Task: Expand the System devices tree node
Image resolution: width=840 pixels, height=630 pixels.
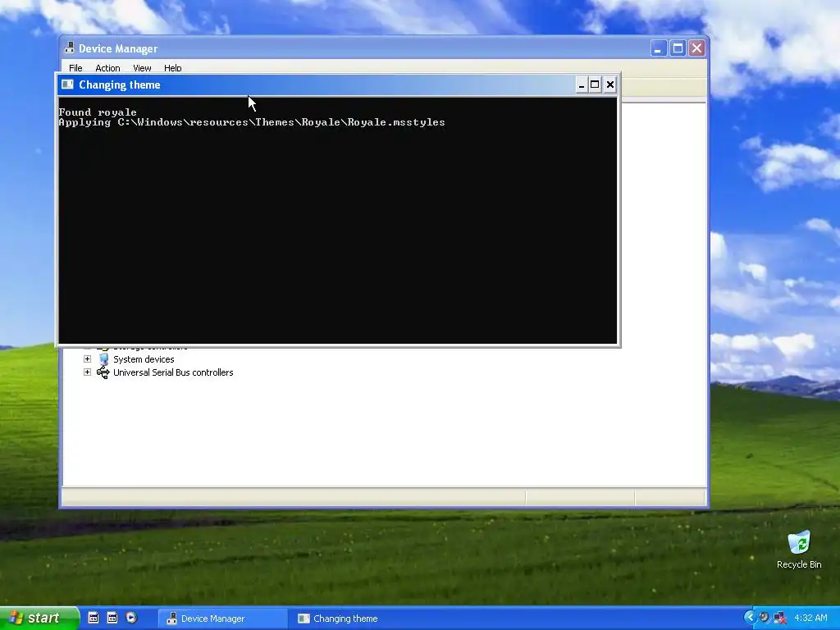Action: coord(87,359)
